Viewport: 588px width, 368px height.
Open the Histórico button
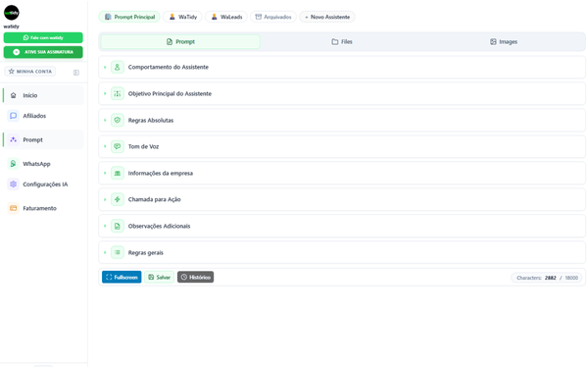(x=195, y=277)
